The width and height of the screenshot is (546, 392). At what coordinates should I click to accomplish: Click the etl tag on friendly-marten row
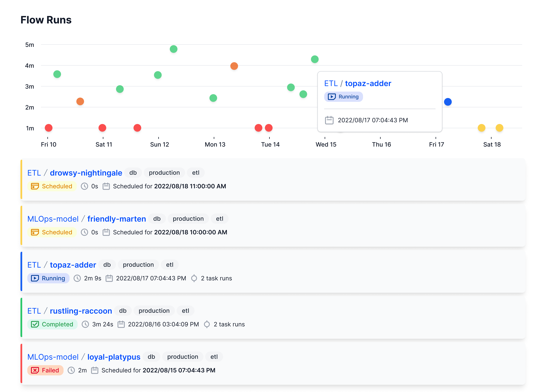(219, 219)
